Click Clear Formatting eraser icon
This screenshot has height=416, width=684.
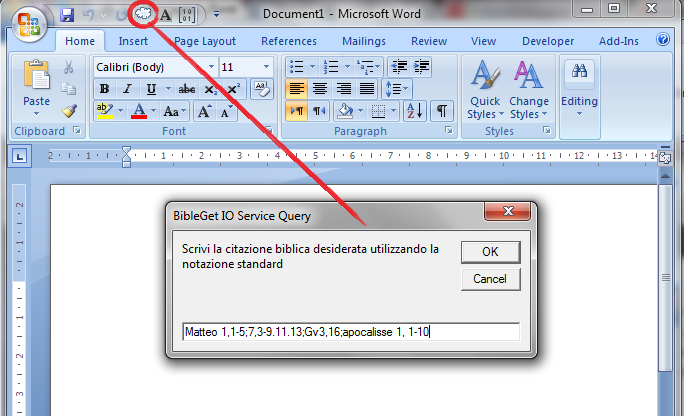pos(262,89)
